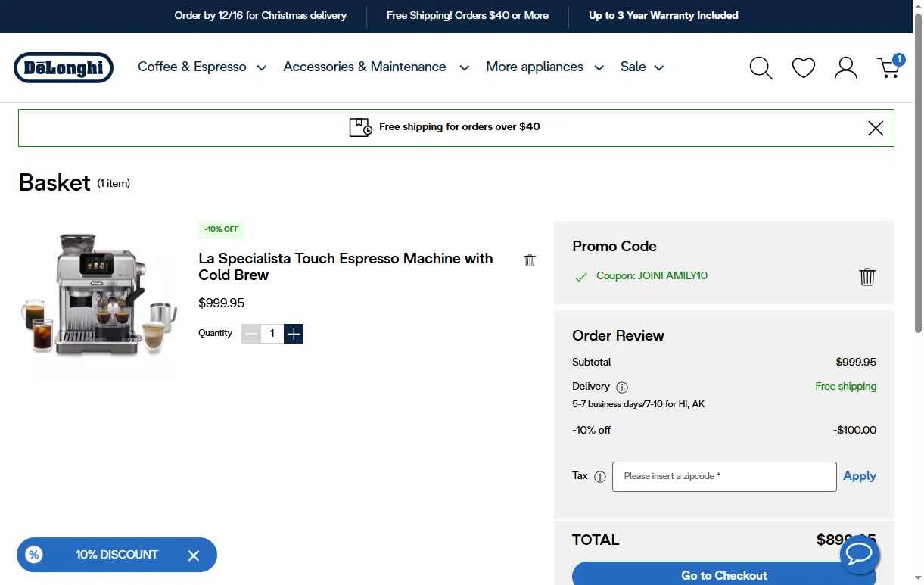Click the 'Order Review' heading
This screenshot has height=585, width=924.
pyautogui.click(x=618, y=336)
